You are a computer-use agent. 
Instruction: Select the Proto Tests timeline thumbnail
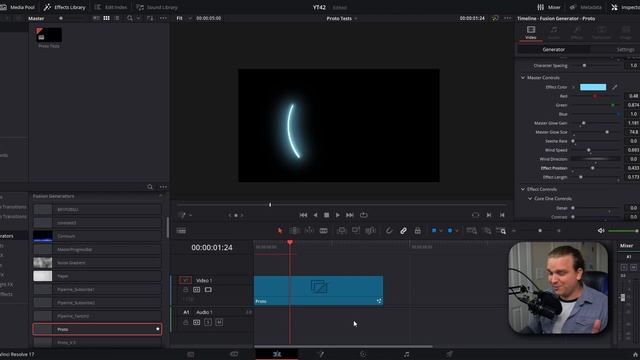[49, 35]
